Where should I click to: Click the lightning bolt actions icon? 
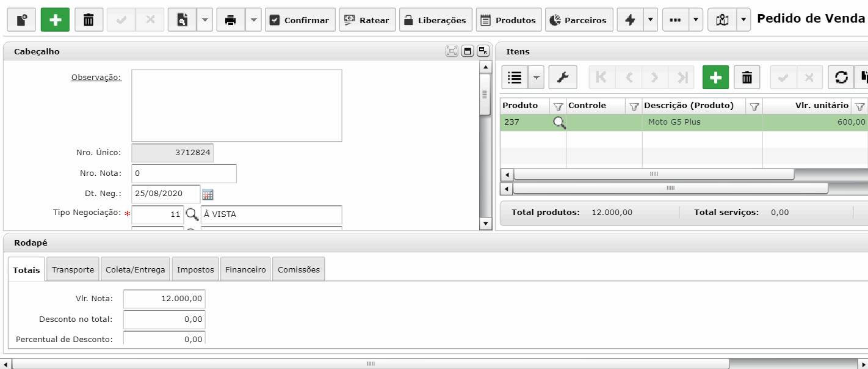(x=631, y=20)
